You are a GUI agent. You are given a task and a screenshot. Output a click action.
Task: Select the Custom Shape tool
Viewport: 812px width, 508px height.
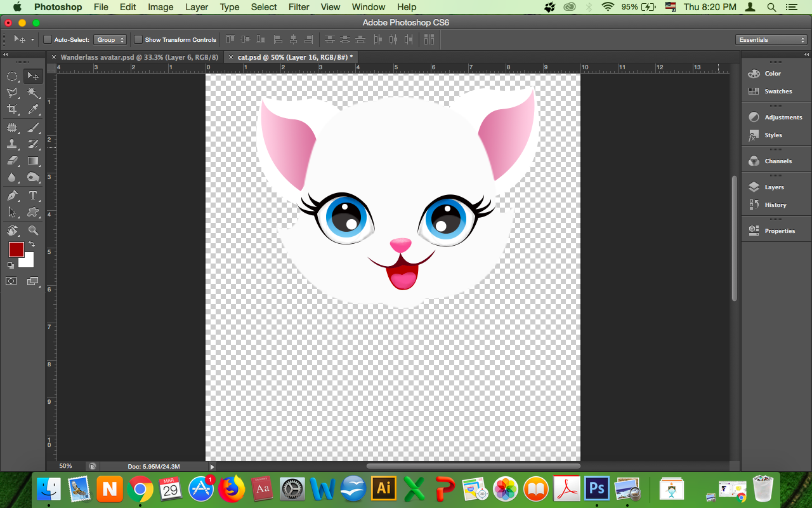click(33, 212)
